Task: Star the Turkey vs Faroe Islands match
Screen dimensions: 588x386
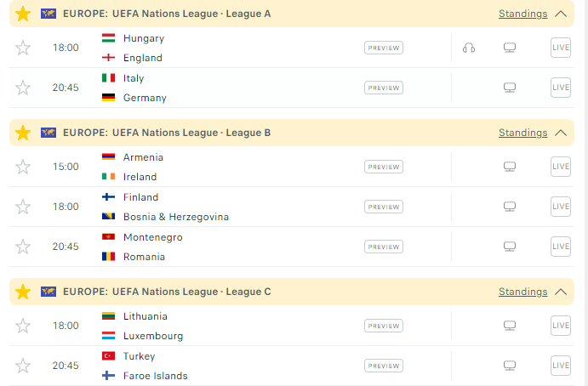Action: [23, 366]
